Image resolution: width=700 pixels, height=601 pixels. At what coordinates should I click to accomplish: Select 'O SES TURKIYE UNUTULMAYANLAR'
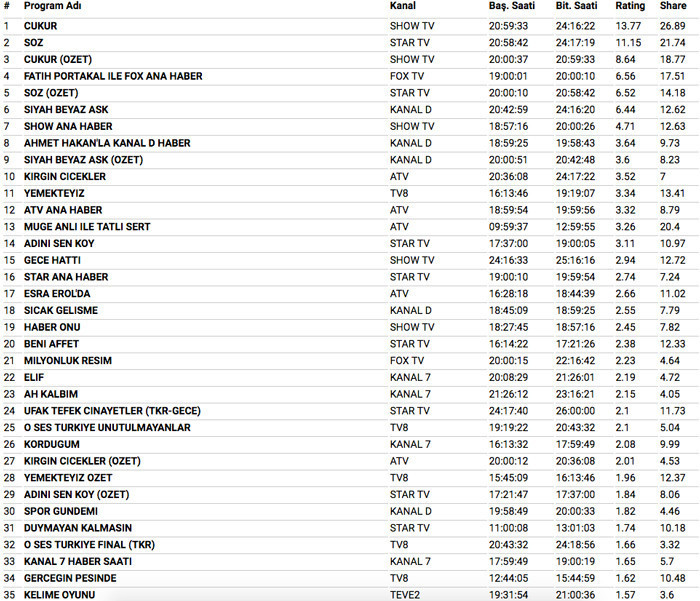[x=107, y=428]
